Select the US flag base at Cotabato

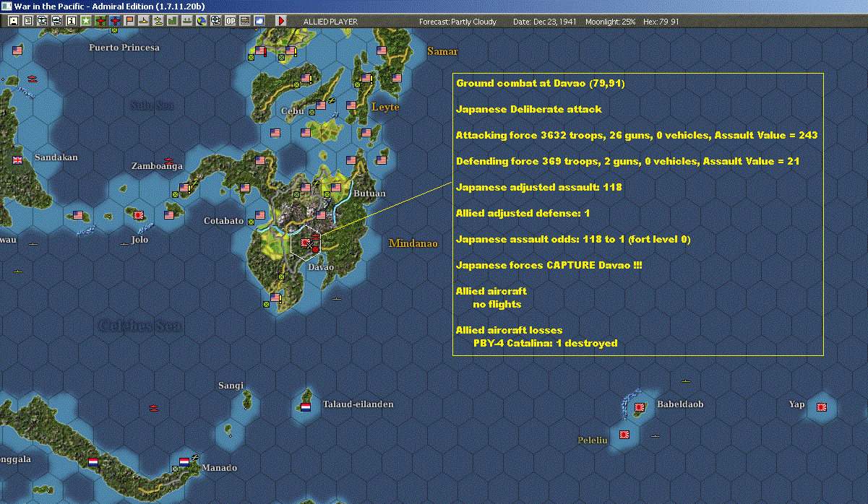pos(259,214)
